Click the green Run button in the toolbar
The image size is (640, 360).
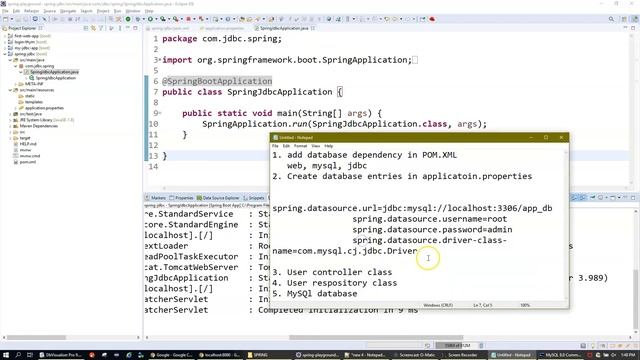point(150,19)
